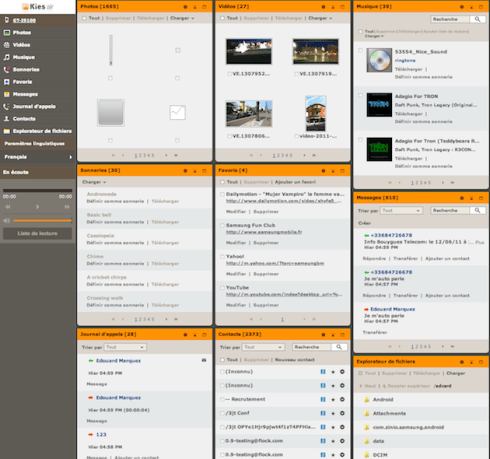Screen dimensions: 490x459
Task: Click Nouveau contact link
Action: [295, 360]
